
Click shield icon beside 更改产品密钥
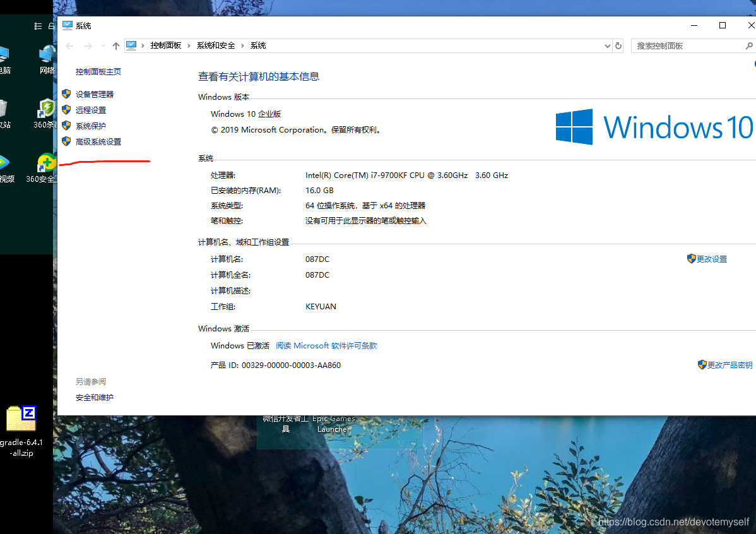coord(702,365)
